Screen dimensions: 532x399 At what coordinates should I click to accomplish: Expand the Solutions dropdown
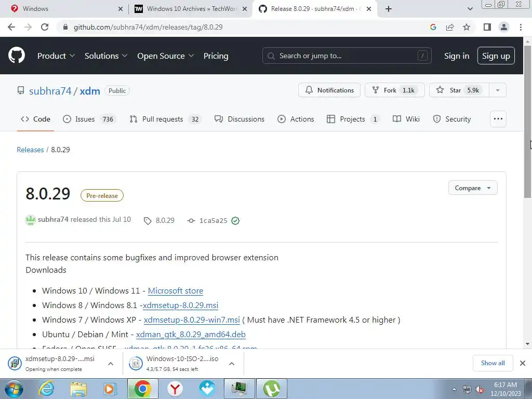click(x=106, y=56)
